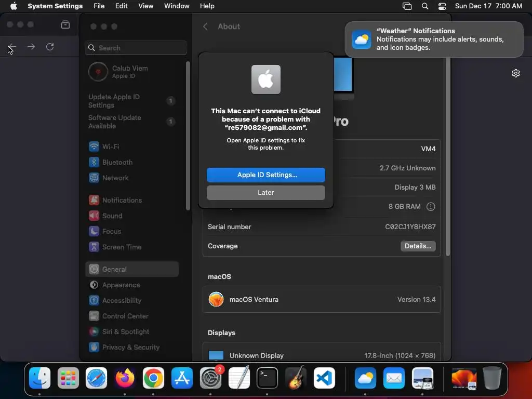Screen dimensions: 532x399
Task: Reload page in background window
Action: pyautogui.click(x=50, y=47)
